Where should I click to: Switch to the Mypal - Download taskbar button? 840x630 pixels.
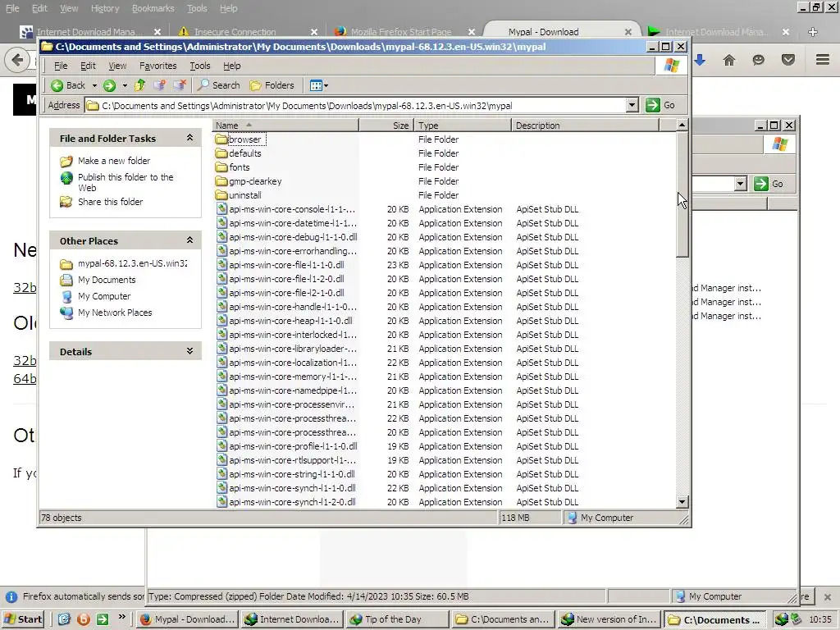(x=187, y=619)
